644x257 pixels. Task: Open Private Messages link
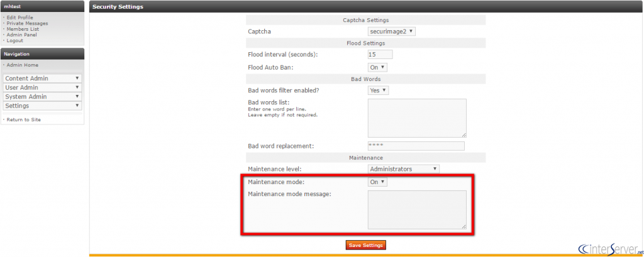pos(27,23)
